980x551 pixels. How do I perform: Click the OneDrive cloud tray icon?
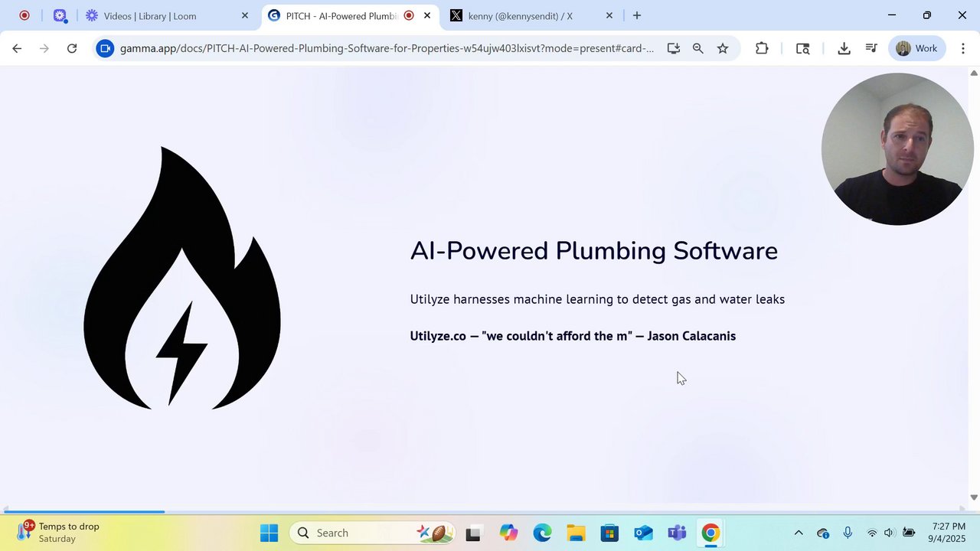(823, 533)
